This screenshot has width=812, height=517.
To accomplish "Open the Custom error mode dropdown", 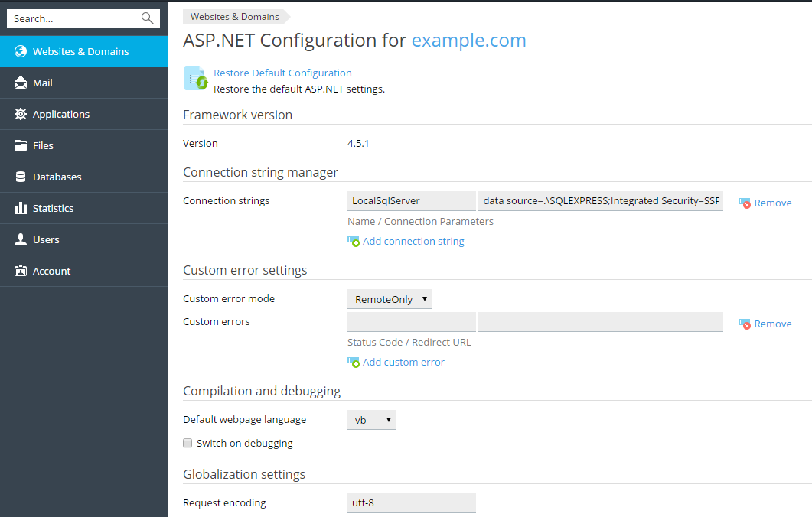I will pyautogui.click(x=389, y=298).
